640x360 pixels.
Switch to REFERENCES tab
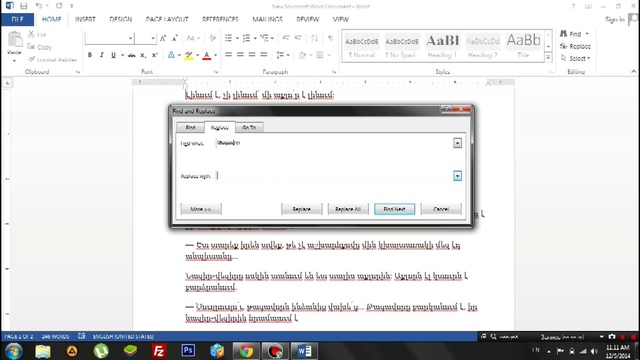click(x=220, y=20)
